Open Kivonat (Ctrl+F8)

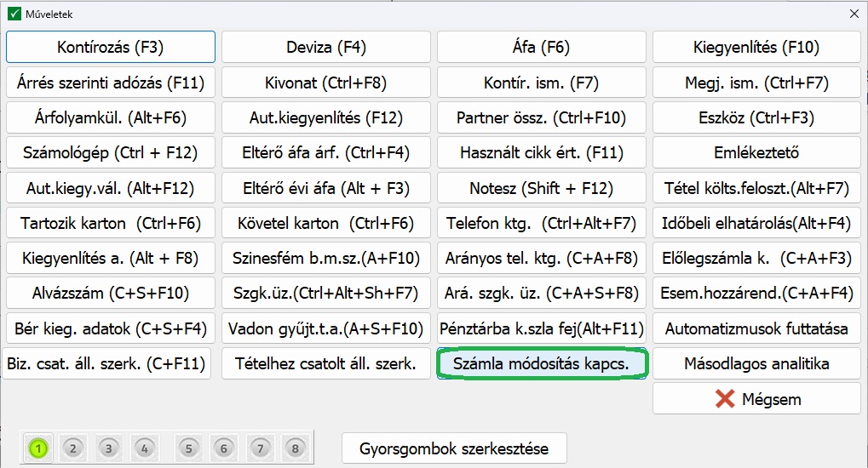click(326, 83)
